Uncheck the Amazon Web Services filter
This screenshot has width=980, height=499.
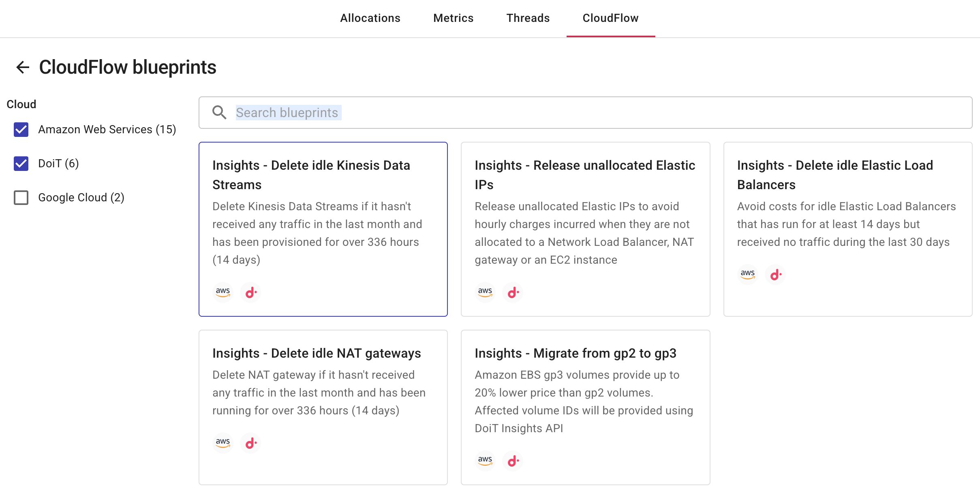pyautogui.click(x=21, y=130)
